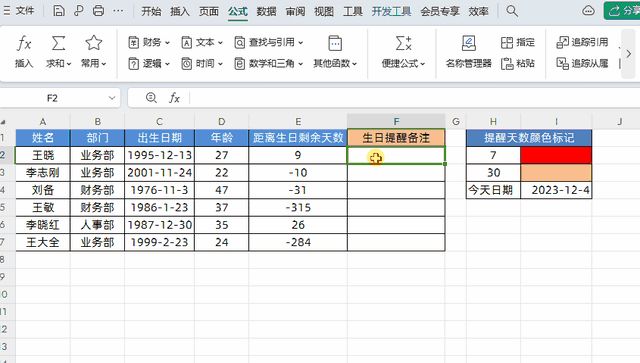Click the formula bar zoom icon
The image size is (640, 363).
point(151,98)
